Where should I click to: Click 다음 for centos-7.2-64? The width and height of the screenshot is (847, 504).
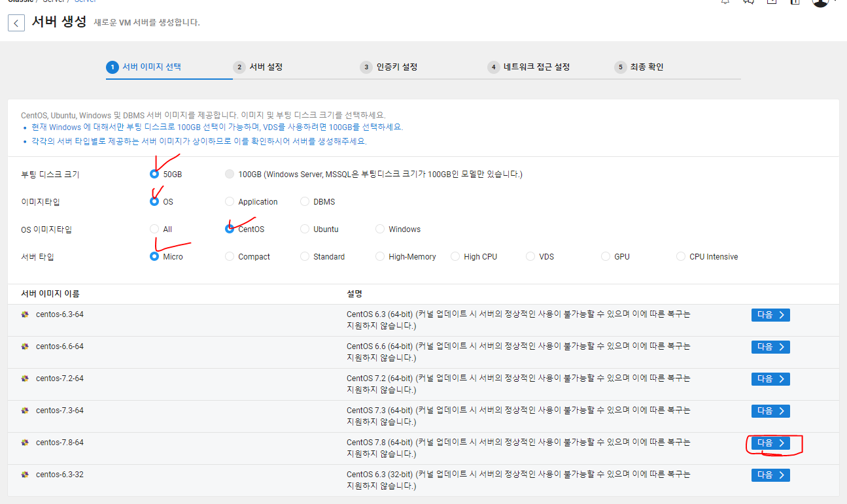[x=770, y=379]
